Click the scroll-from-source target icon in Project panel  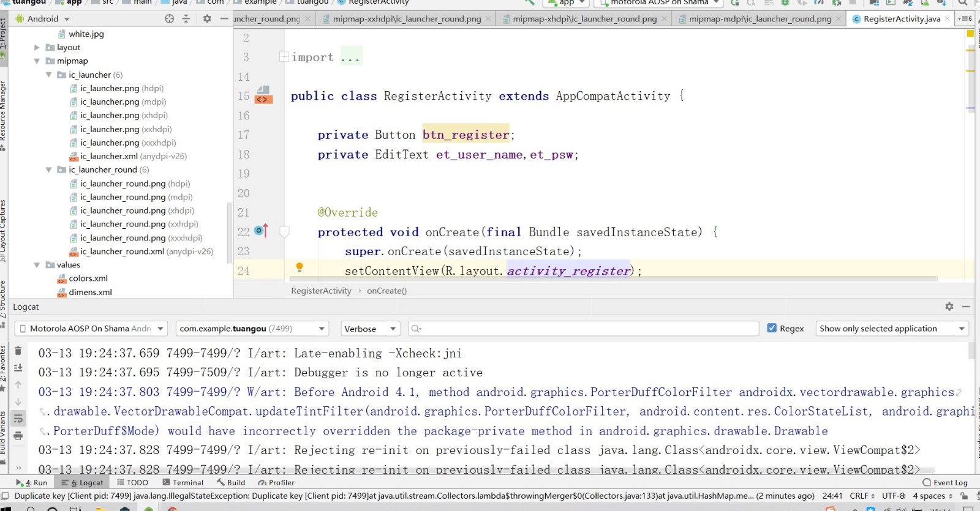click(x=170, y=19)
